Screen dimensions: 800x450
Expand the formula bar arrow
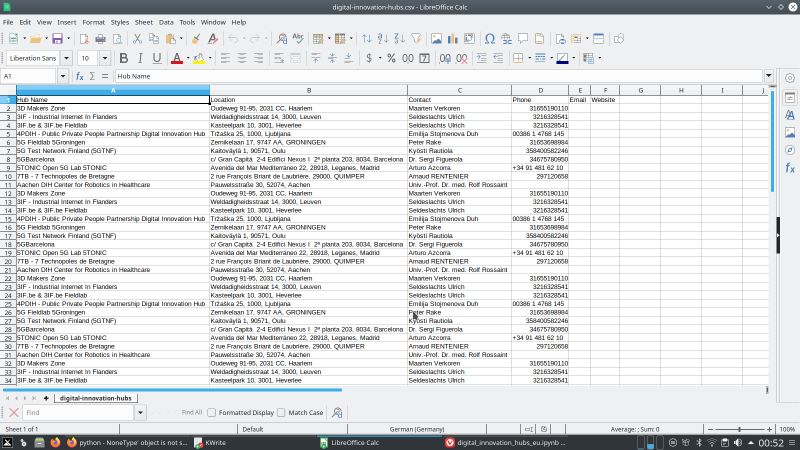coord(768,76)
